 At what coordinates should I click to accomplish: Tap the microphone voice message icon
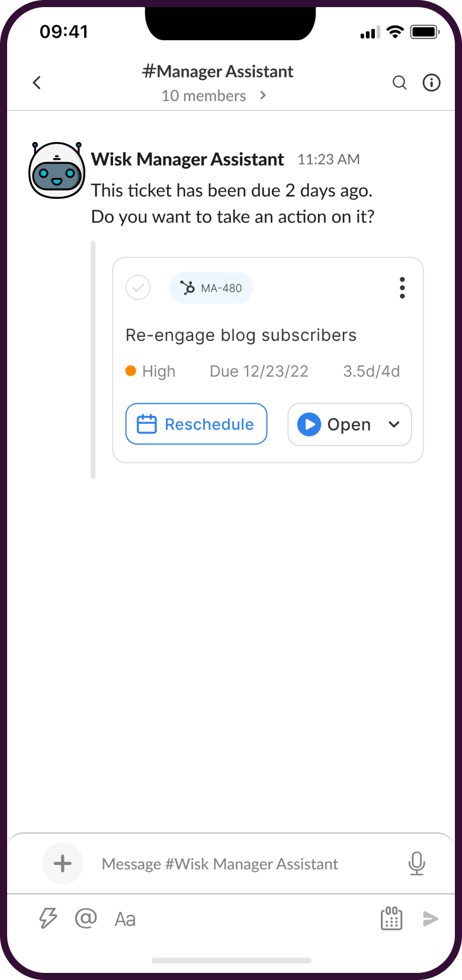coord(417,863)
